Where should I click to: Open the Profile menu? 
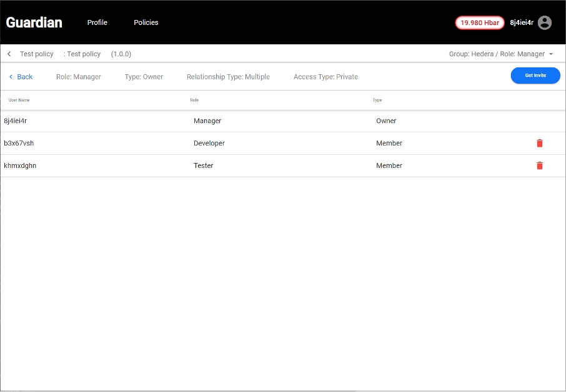[97, 22]
